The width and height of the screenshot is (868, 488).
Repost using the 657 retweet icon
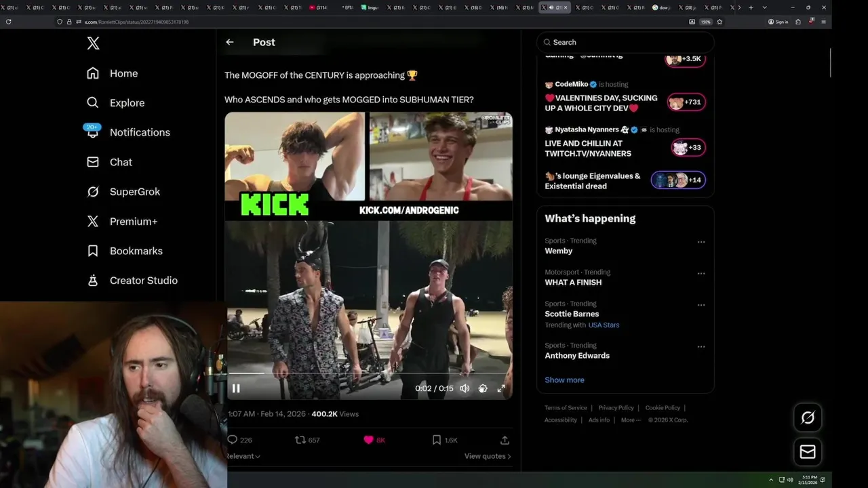[x=300, y=440]
